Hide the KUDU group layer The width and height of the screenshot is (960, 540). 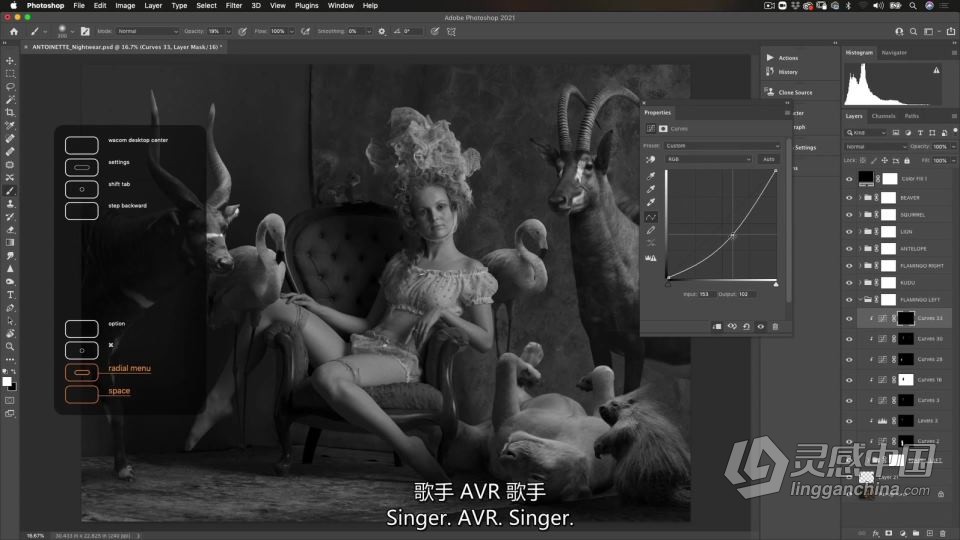tap(849, 283)
